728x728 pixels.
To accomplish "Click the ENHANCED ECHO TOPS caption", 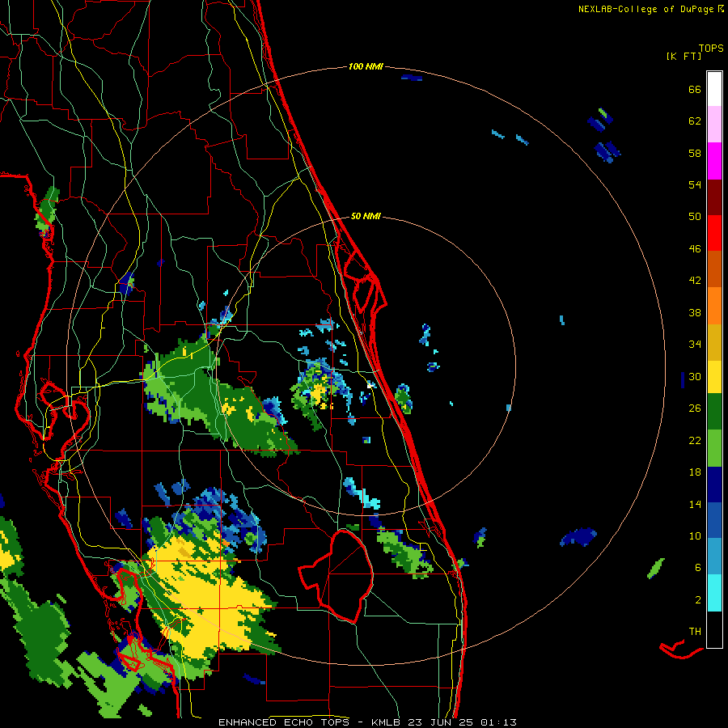I will click(284, 722).
